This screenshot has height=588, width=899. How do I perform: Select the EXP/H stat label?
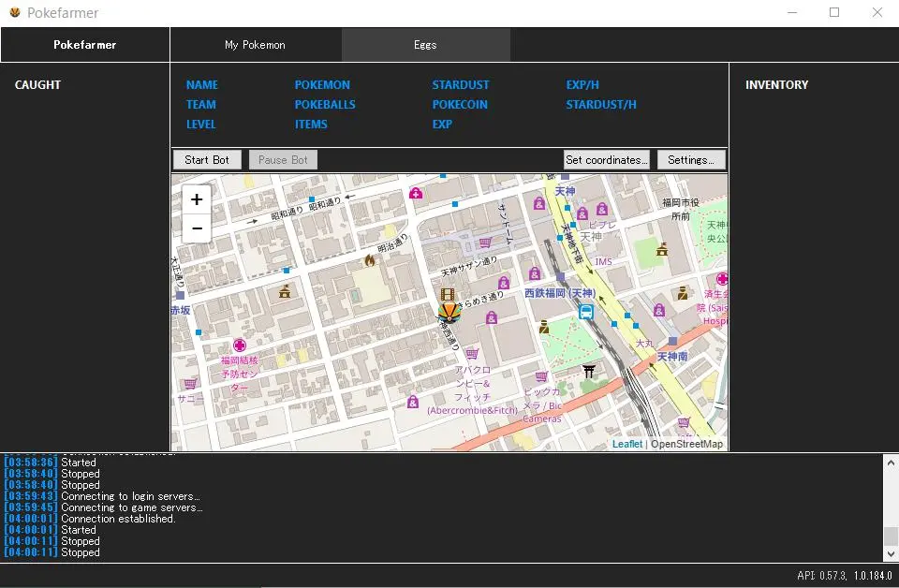point(582,85)
